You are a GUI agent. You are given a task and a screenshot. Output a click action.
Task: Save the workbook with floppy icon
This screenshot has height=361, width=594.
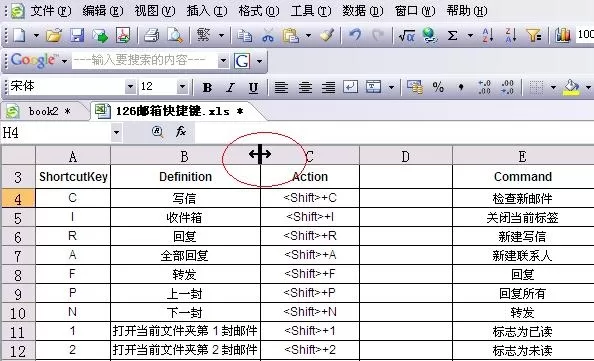tap(77, 36)
